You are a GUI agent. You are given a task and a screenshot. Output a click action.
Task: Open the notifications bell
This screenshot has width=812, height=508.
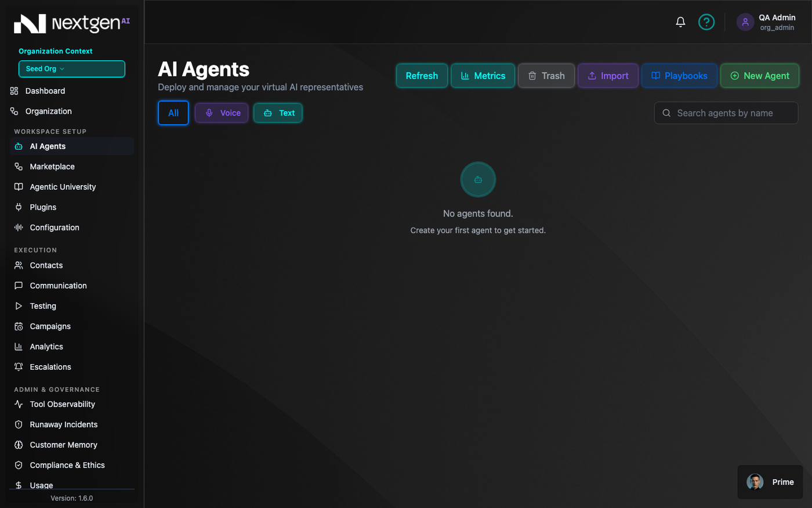click(680, 22)
